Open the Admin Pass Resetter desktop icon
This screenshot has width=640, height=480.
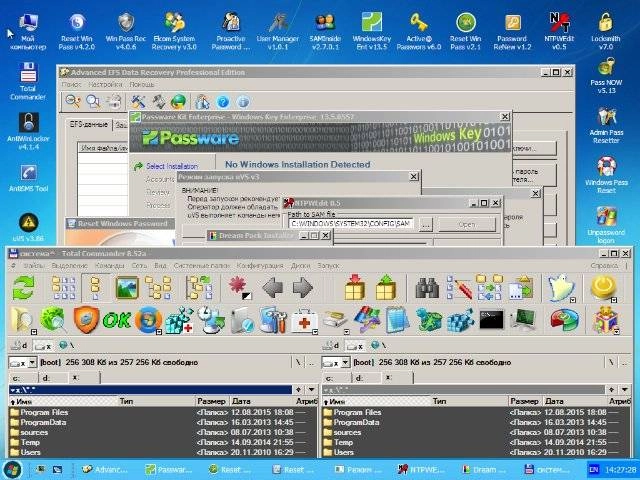click(606, 126)
